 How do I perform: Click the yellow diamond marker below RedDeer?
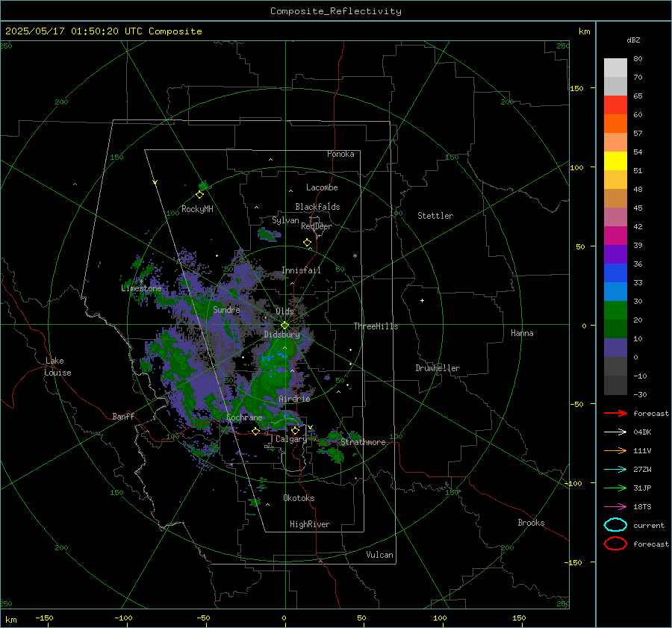(x=307, y=243)
